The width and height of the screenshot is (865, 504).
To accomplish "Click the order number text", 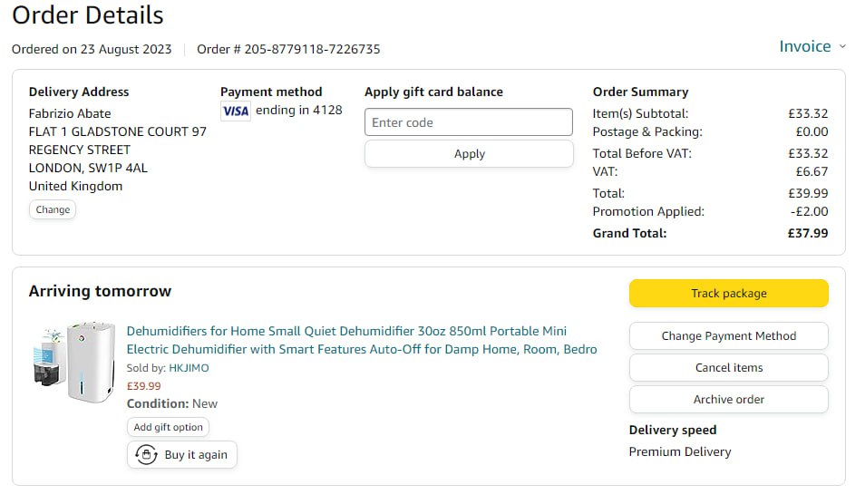I will [x=288, y=49].
